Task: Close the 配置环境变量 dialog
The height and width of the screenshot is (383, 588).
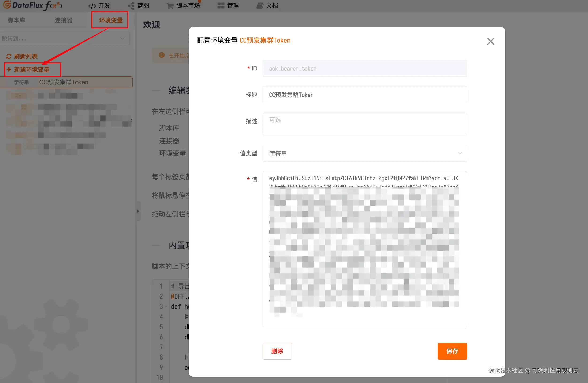Action: [490, 41]
